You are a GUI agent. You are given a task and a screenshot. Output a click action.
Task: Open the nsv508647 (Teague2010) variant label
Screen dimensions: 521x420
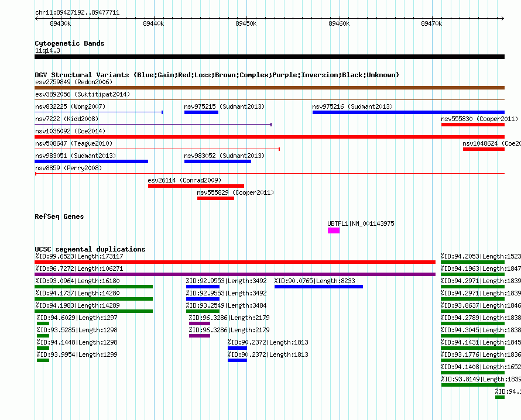[x=74, y=143]
